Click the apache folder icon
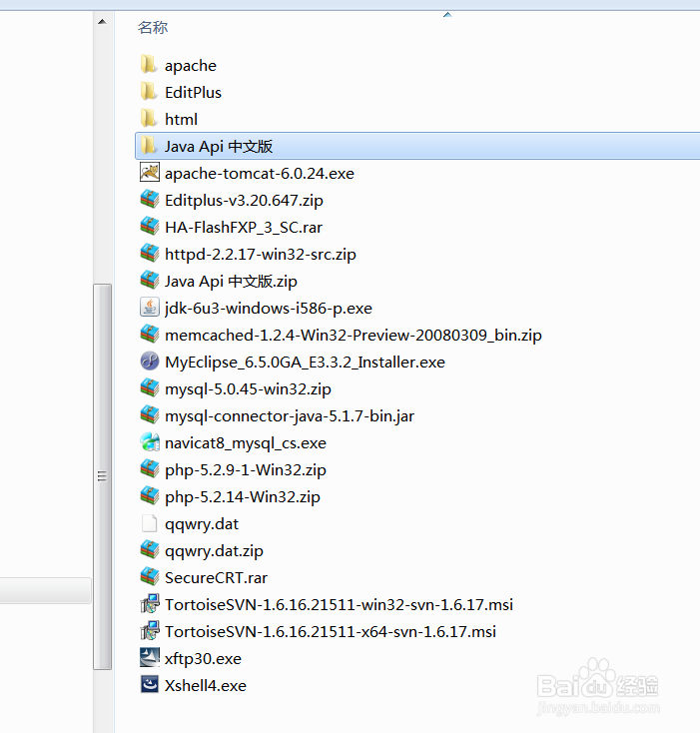This screenshot has height=733, width=700. (149, 65)
